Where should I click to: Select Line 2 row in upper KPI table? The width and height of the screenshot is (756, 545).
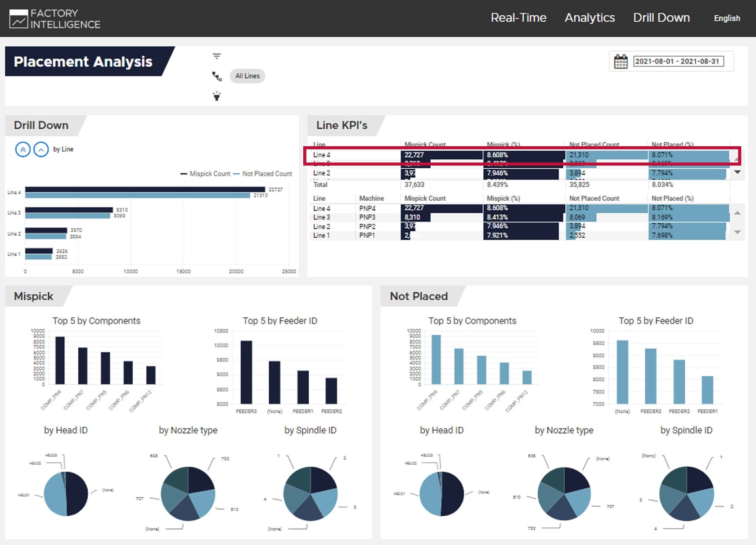pyautogui.click(x=520, y=173)
